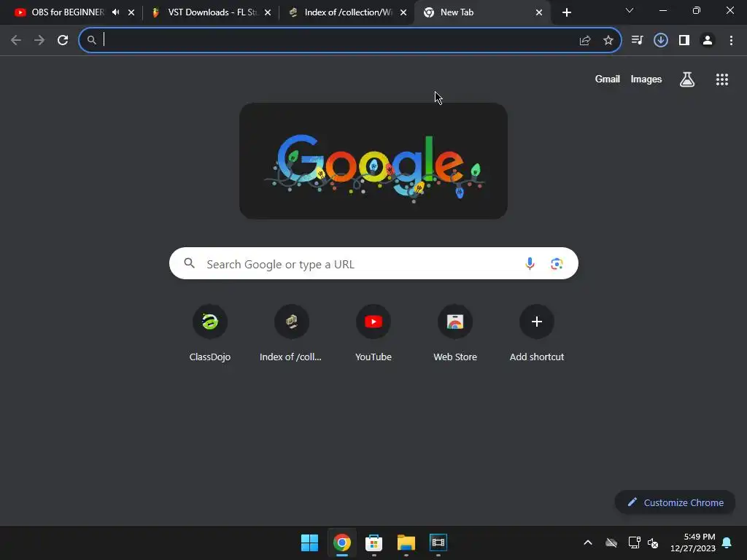The image size is (747, 560).
Task: Click the Google holiday lights doodle
Action: (x=373, y=161)
